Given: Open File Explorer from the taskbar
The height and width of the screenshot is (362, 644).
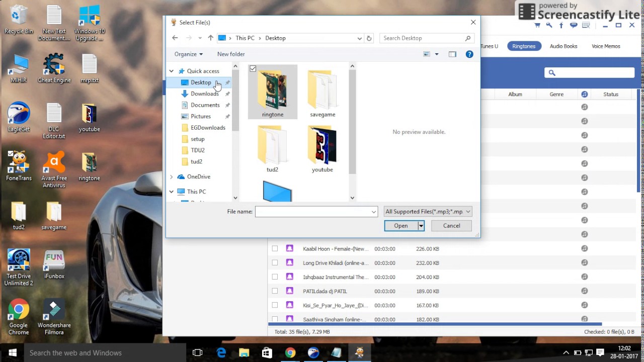Looking at the screenshot, I should pos(244,352).
